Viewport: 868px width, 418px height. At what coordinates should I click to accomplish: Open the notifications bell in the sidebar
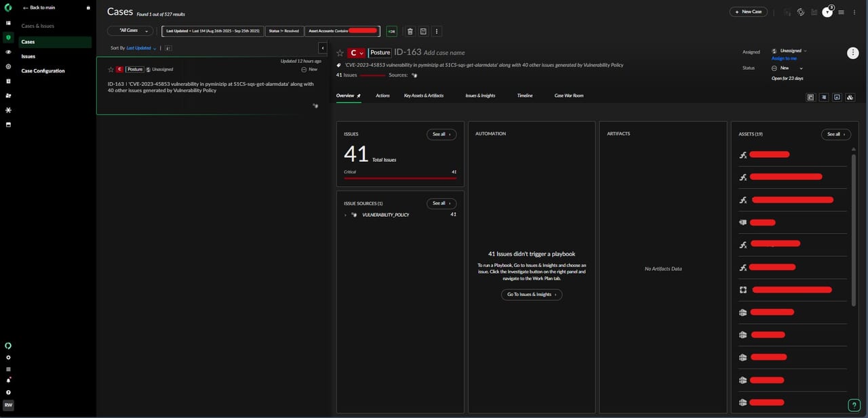coord(8,381)
